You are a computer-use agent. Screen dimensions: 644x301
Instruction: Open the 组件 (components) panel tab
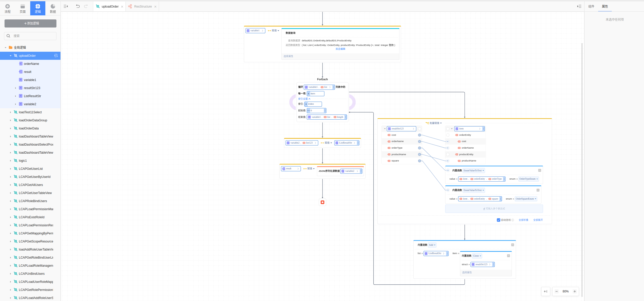(x=591, y=7)
